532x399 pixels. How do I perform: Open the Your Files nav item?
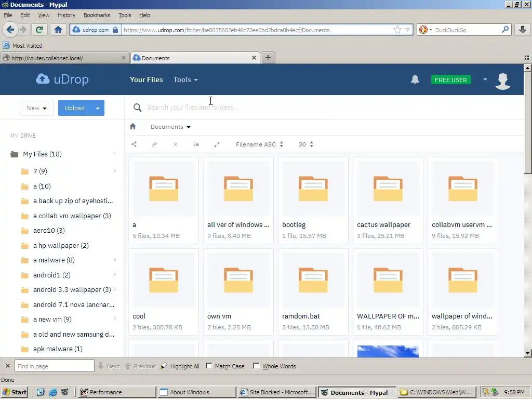pos(146,79)
